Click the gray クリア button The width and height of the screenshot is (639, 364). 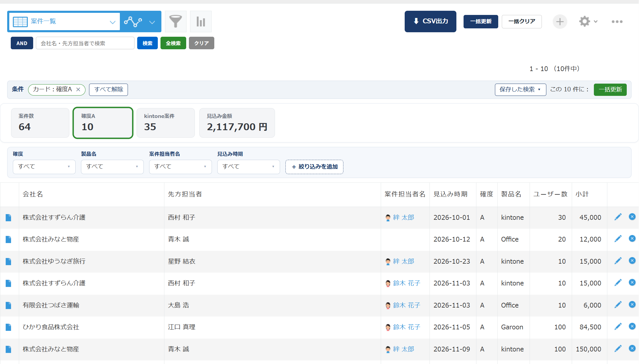click(x=201, y=43)
